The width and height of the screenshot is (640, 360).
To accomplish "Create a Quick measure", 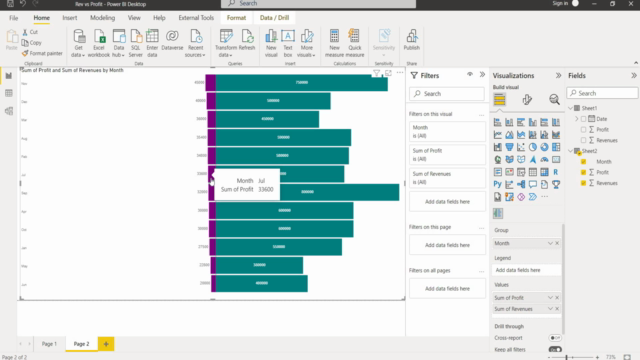I will (354, 43).
